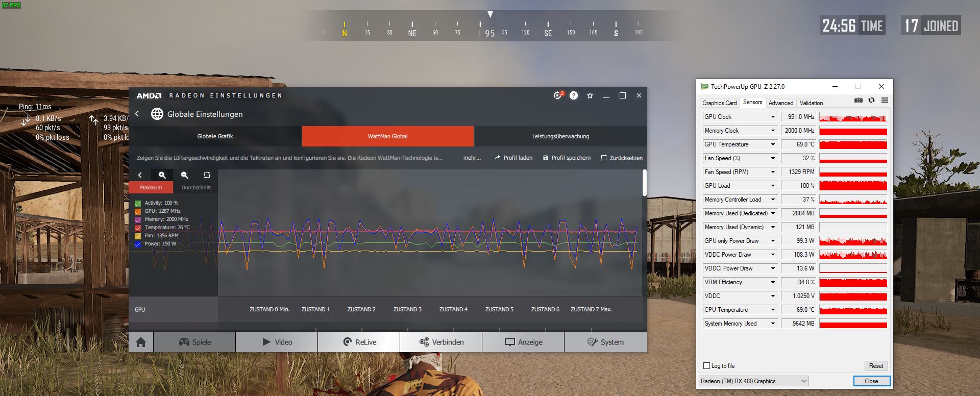The height and width of the screenshot is (396, 980).
Task: Open the System Memory Used dropdown
Action: [773, 324]
